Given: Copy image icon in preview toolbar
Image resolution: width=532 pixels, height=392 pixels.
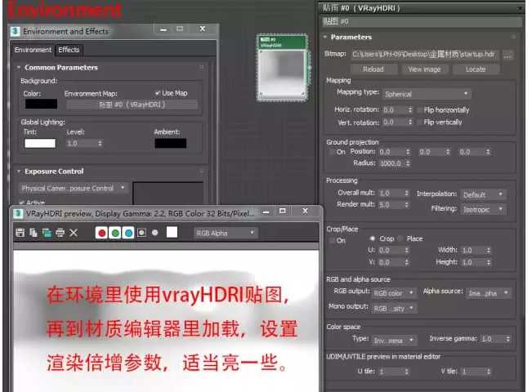Looking at the screenshot, I should [34, 233].
